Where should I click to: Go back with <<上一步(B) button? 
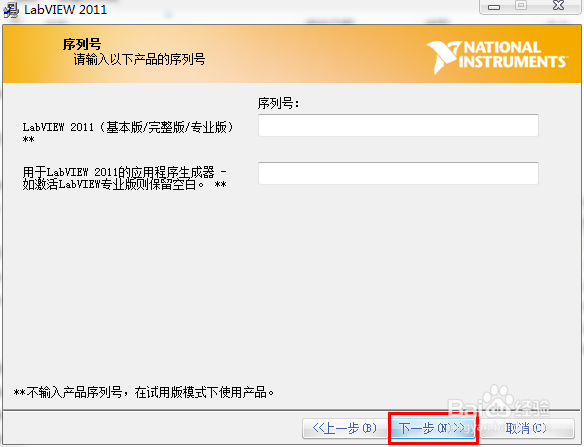pyautogui.click(x=345, y=428)
